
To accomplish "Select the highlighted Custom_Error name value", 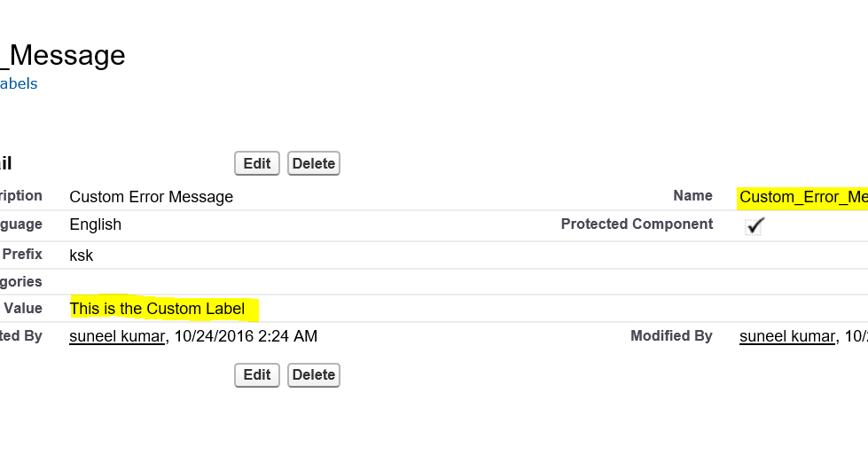I will point(802,197).
